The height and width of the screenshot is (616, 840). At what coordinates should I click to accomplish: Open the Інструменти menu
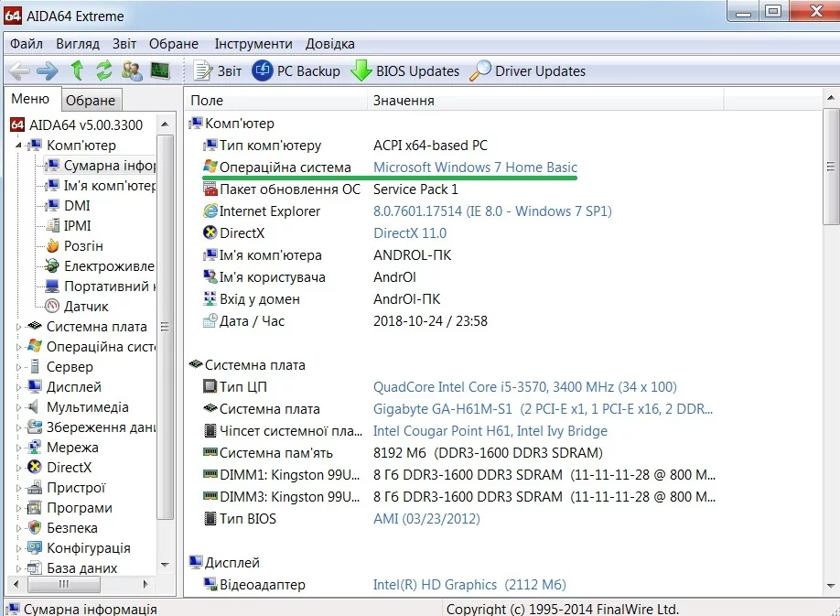pos(253,44)
